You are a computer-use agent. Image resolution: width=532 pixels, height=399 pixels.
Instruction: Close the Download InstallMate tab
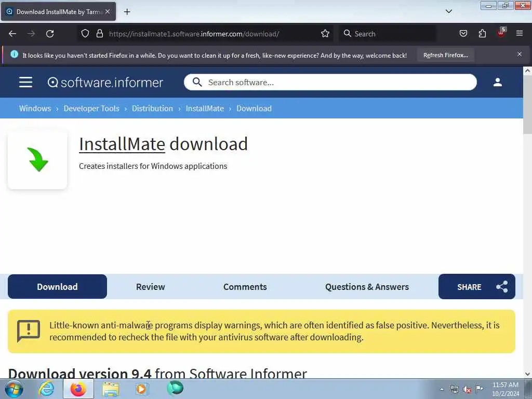(108, 11)
